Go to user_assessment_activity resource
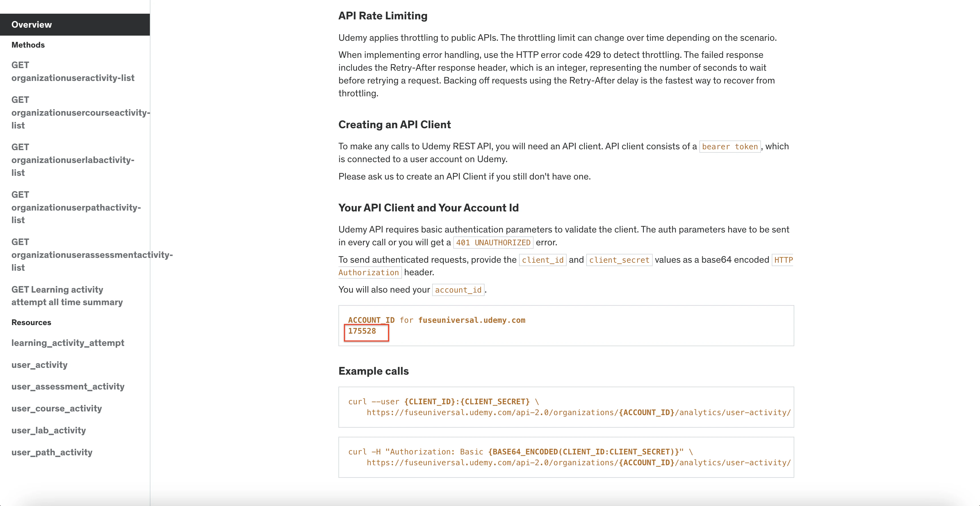The image size is (980, 506). [x=68, y=387]
